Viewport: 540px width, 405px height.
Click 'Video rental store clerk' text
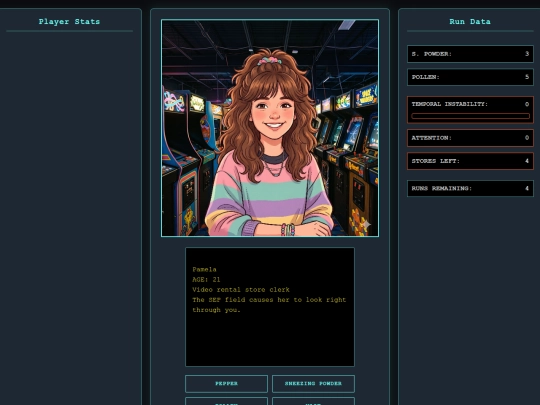pyautogui.click(x=241, y=290)
